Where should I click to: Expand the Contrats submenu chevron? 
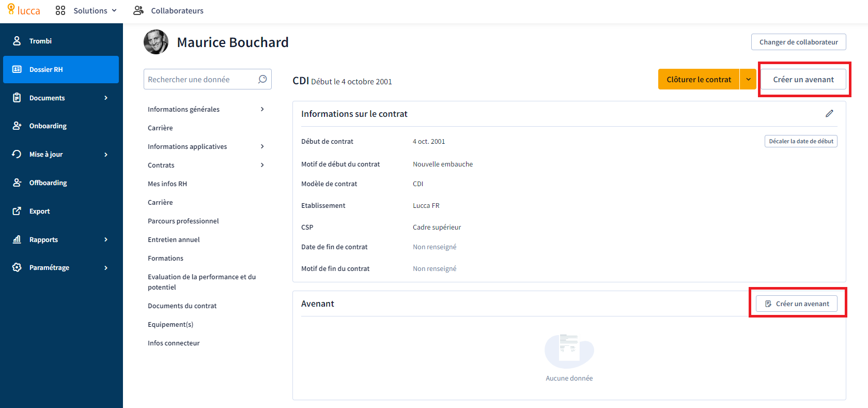click(262, 165)
